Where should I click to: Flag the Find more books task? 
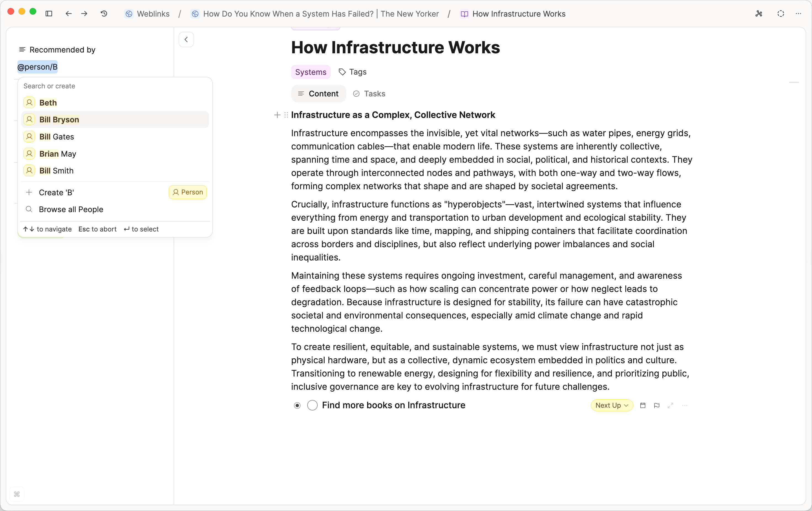coord(657,405)
